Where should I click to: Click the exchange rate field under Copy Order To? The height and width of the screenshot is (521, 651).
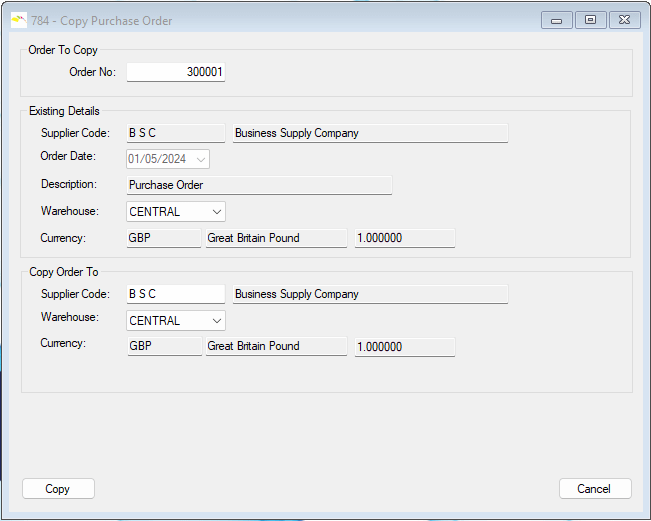tap(404, 347)
